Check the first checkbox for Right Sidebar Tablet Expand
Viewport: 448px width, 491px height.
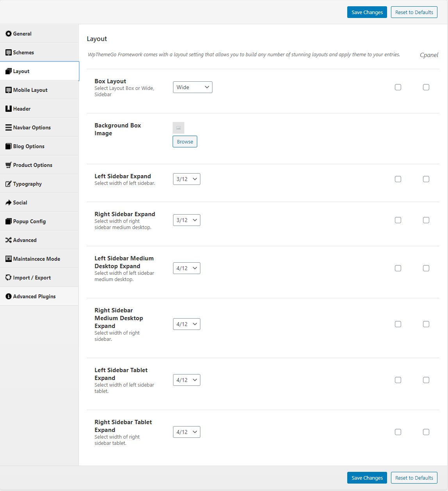point(398,432)
